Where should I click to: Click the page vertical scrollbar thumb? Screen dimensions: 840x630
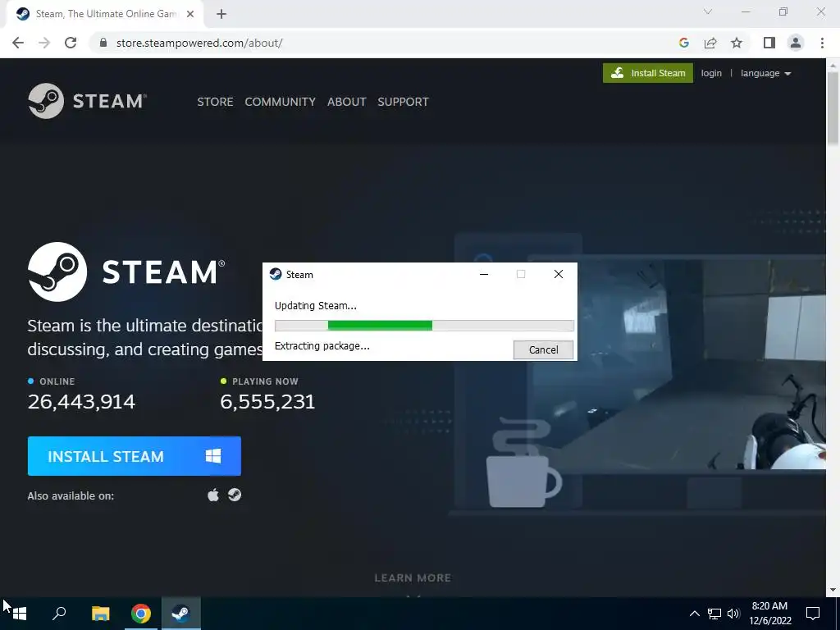[x=833, y=107]
